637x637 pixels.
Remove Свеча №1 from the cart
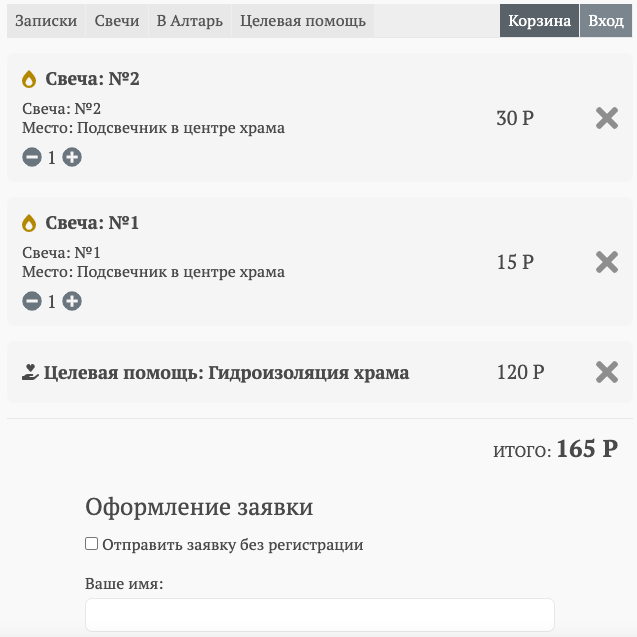[607, 262]
